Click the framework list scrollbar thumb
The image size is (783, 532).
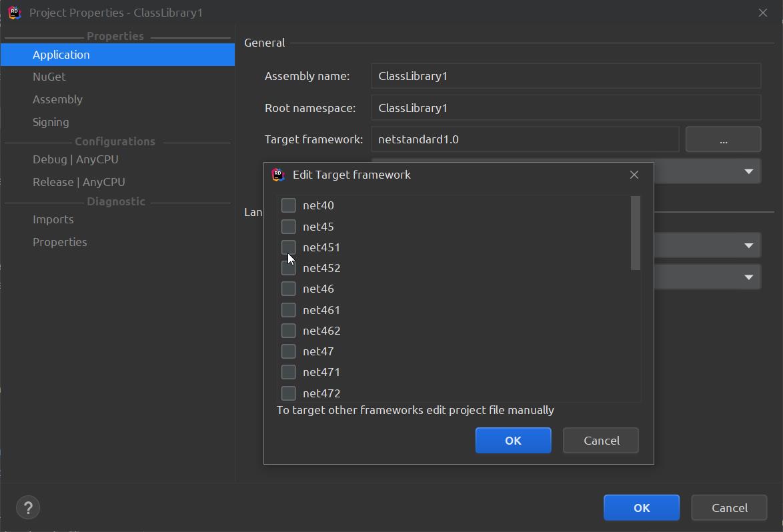[x=635, y=233]
